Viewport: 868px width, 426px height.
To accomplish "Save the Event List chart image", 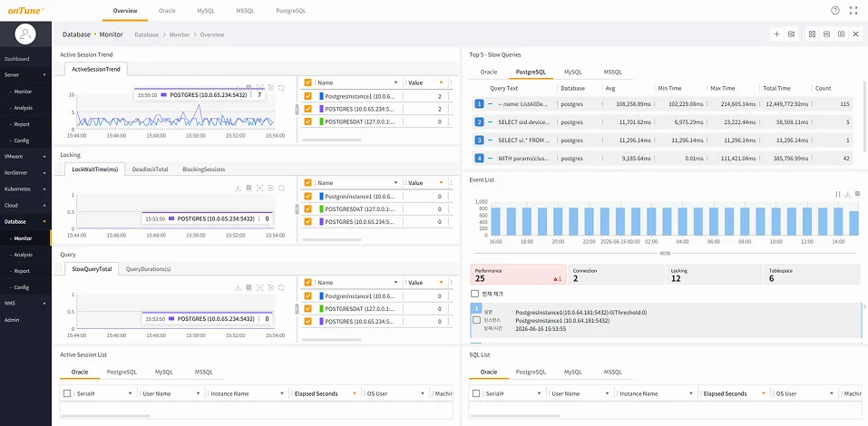I will tap(857, 194).
